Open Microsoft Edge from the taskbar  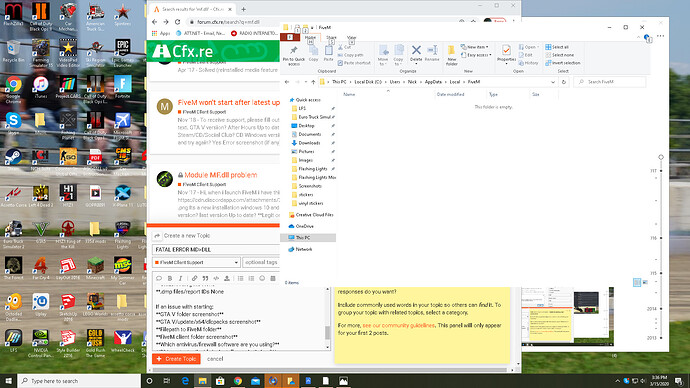(x=185, y=381)
